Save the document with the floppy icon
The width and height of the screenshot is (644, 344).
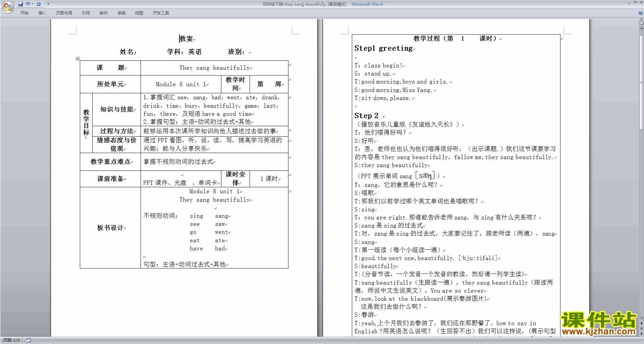(20, 4)
